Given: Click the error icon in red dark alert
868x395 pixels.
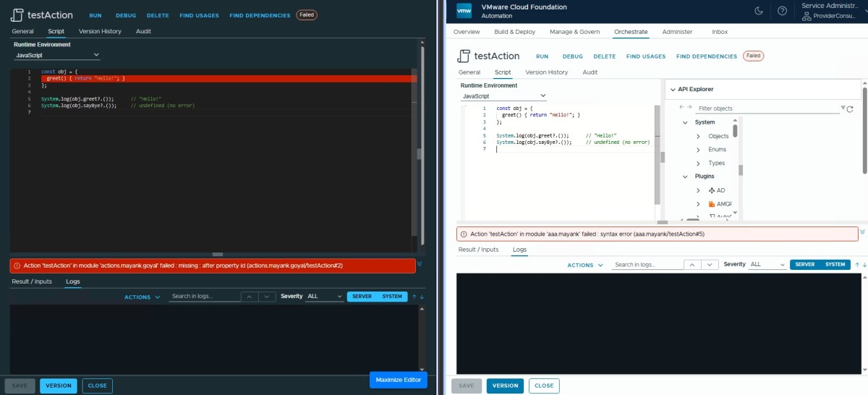Looking at the screenshot, I should coord(17,266).
